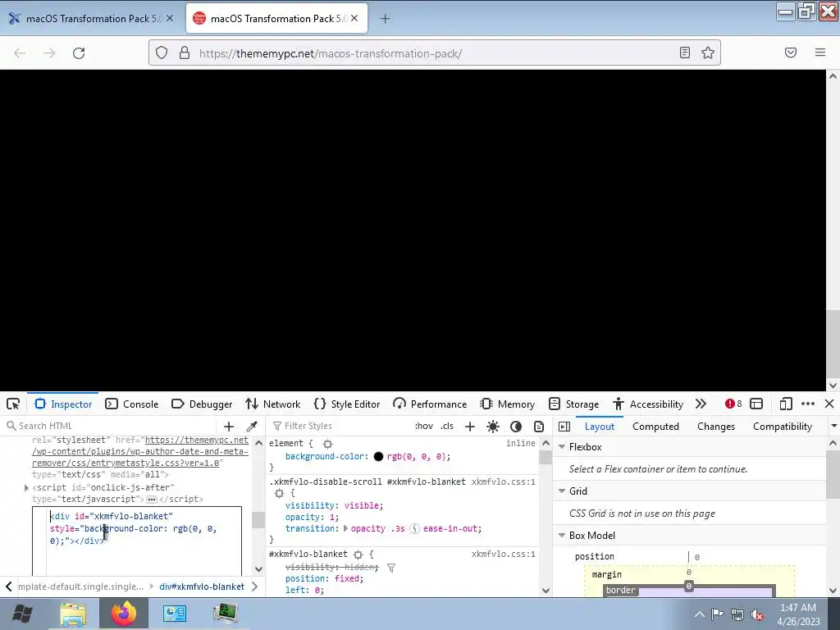Viewport: 840px width, 630px height.
Task: Open xkmfvlo.css:1 source for disable-scroll rule
Action: pyautogui.click(x=503, y=482)
